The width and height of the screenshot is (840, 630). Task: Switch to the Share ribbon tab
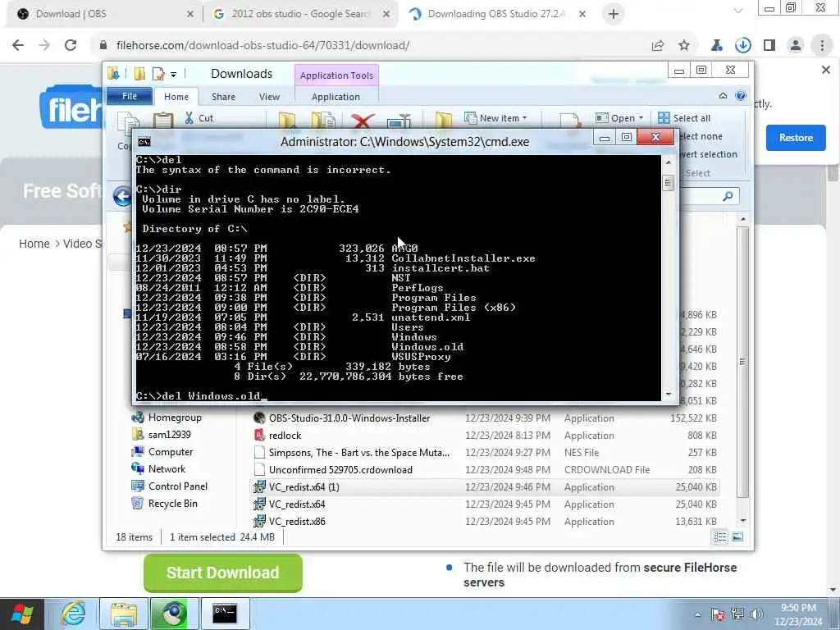pyautogui.click(x=223, y=97)
